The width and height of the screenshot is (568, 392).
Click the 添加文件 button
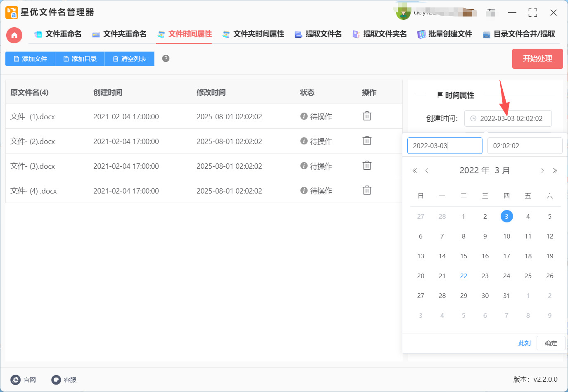(30, 59)
